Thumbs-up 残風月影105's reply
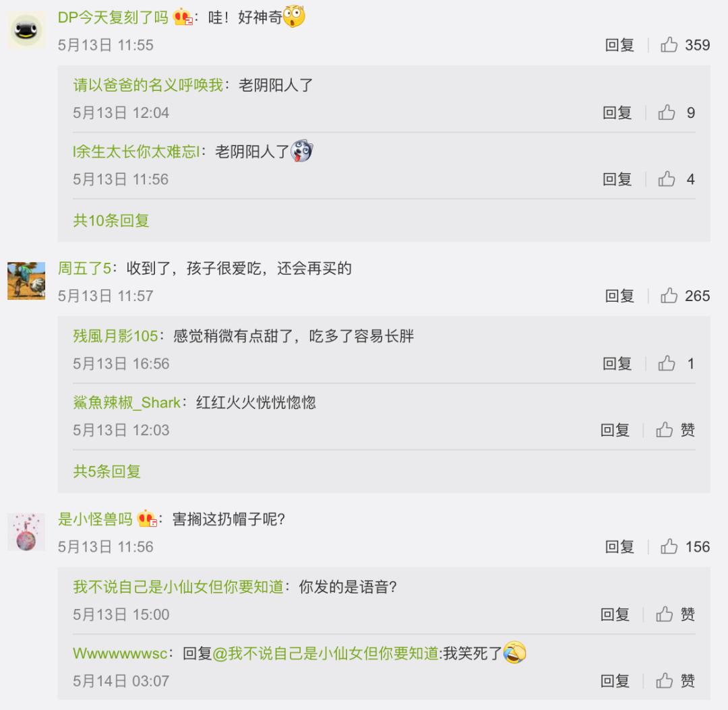The height and width of the screenshot is (710, 728). click(x=666, y=363)
